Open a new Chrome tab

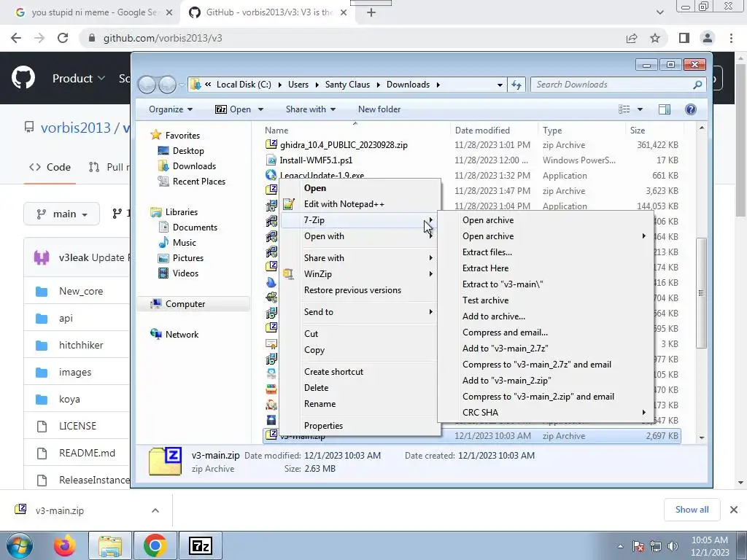[371, 13]
